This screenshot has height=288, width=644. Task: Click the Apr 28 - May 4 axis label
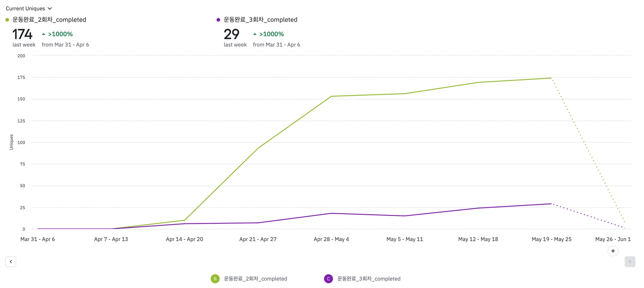pos(331,239)
